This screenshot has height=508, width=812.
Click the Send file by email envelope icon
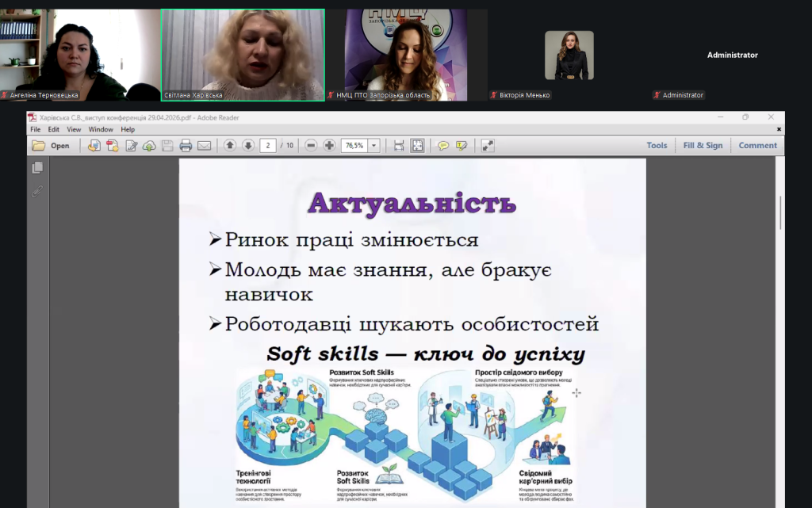(x=204, y=146)
